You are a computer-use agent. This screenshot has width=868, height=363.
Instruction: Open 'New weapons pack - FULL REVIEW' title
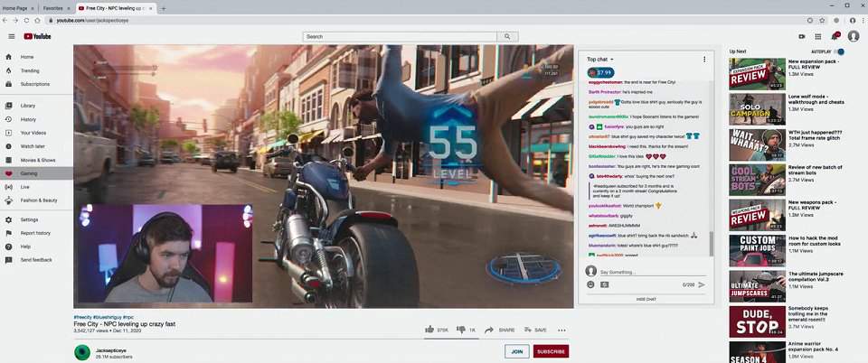(813, 206)
